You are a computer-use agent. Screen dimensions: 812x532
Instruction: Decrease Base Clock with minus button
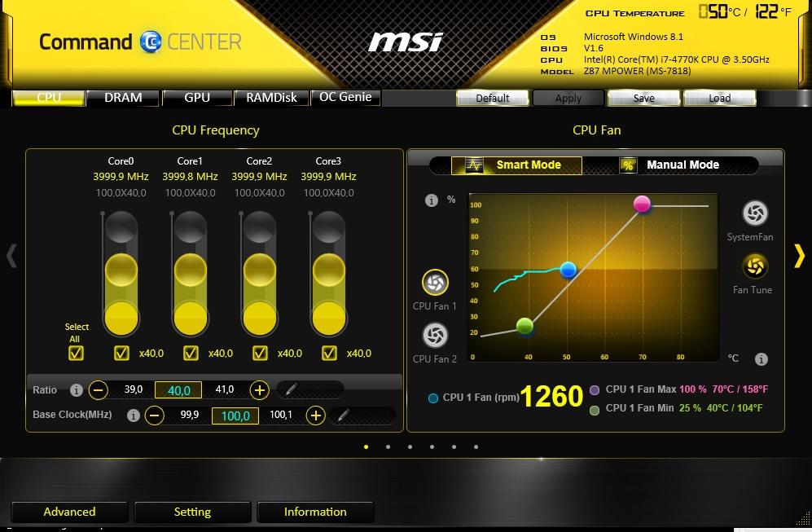click(x=154, y=415)
